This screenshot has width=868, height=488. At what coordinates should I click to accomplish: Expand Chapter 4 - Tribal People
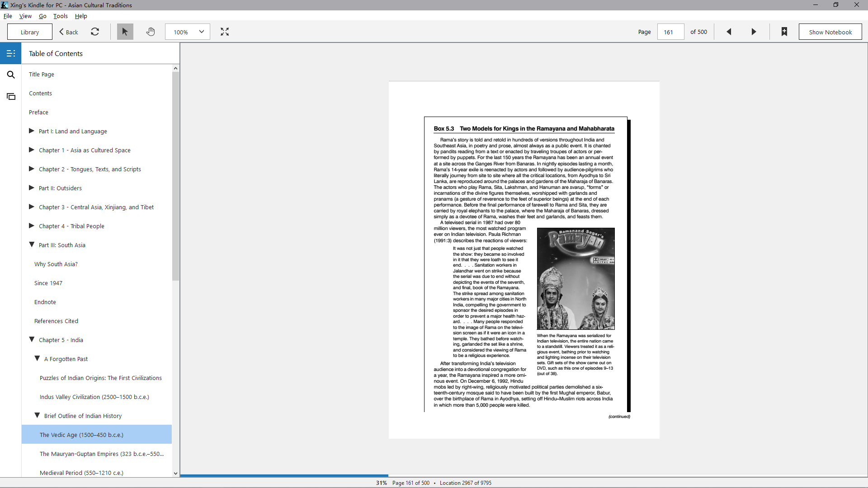pos(32,225)
